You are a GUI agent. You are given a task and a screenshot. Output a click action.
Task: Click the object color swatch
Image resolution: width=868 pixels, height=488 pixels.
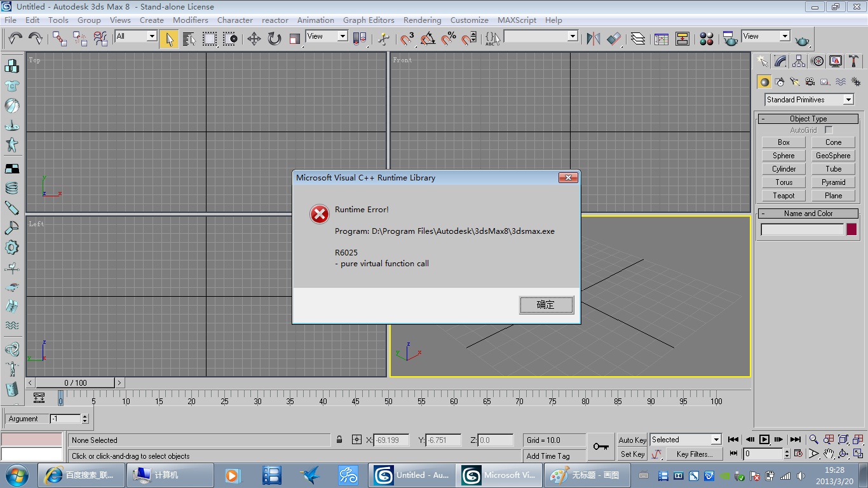click(851, 230)
